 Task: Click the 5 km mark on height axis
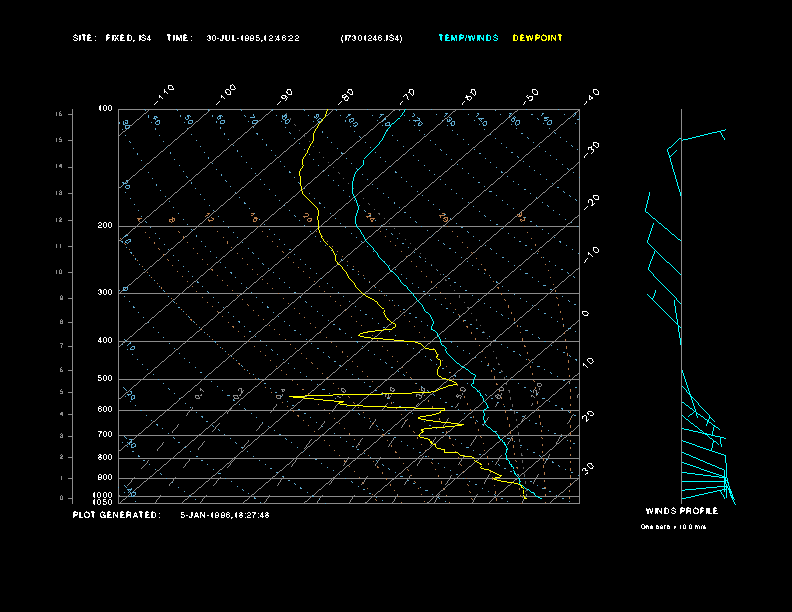point(61,392)
